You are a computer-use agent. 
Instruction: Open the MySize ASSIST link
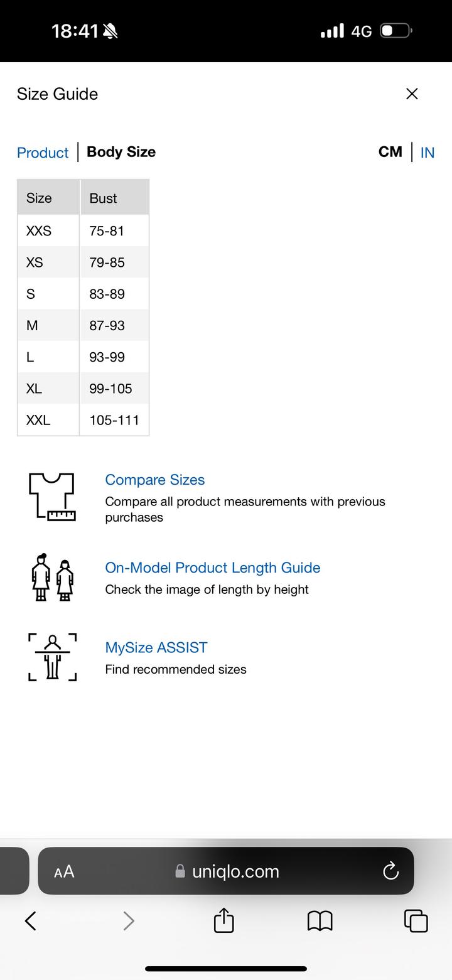coord(156,647)
